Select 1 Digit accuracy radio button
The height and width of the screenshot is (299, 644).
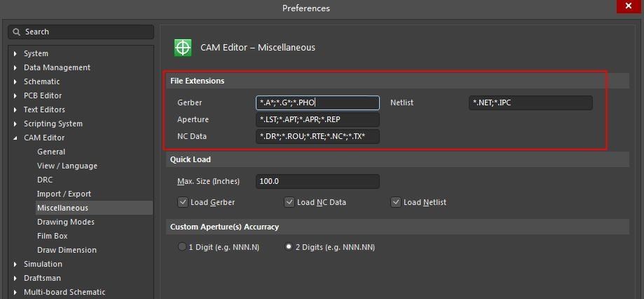coord(182,247)
